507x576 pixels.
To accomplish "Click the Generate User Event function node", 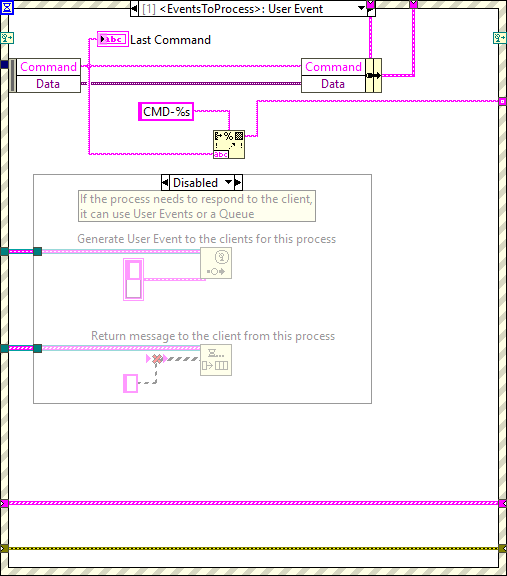I will tap(216, 263).
